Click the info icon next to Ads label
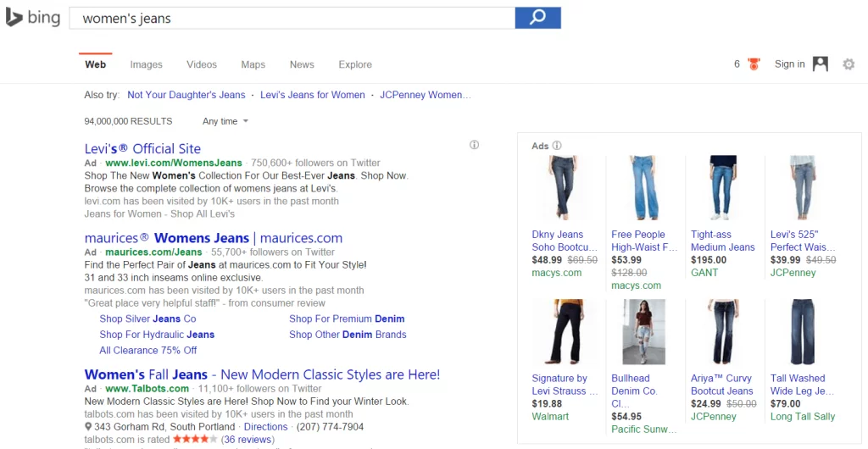Viewport: 868px width, 449px height. click(x=557, y=146)
